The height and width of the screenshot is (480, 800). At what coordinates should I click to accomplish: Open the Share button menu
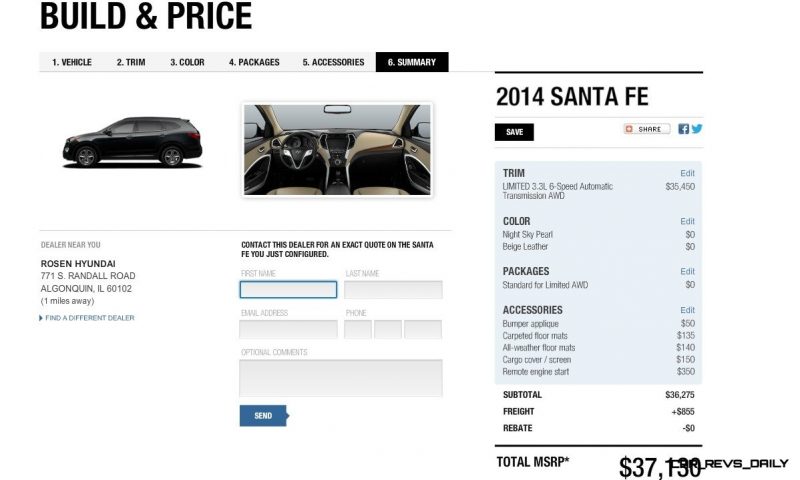click(646, 129)
